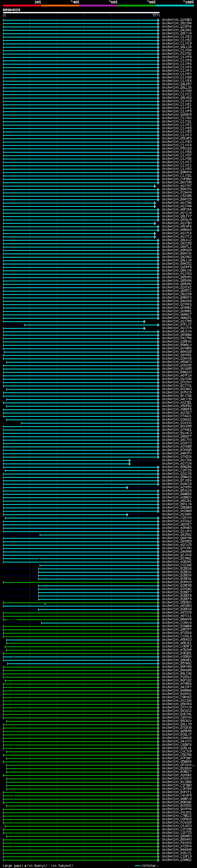Image resolution: width=197 pixels, height=868 pixels.
Task: Select hit UniRef100_Q2XPV6
Action: (x=177, y=26)
